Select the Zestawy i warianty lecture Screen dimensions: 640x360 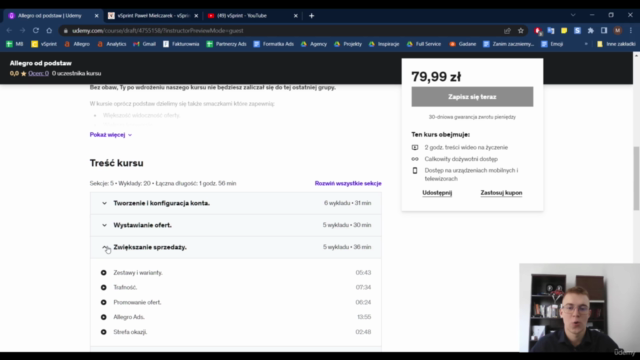[138, 273]
